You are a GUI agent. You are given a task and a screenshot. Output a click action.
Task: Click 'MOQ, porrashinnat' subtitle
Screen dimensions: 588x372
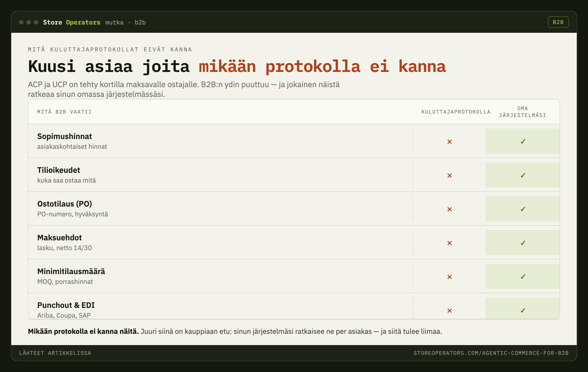pyautogui.click(x=65, y=282)
